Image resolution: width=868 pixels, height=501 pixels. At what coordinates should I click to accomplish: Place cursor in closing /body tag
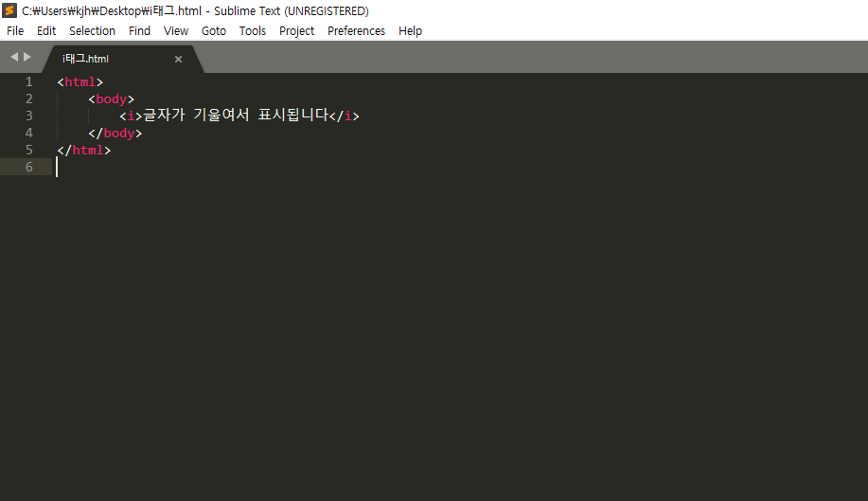(x=115, y=134)
